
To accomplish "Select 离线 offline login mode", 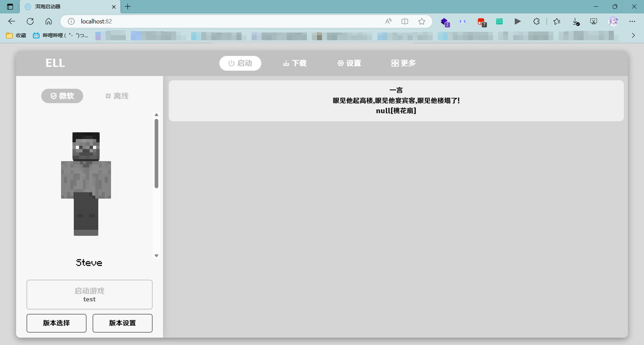I will (x=117, y=96).
